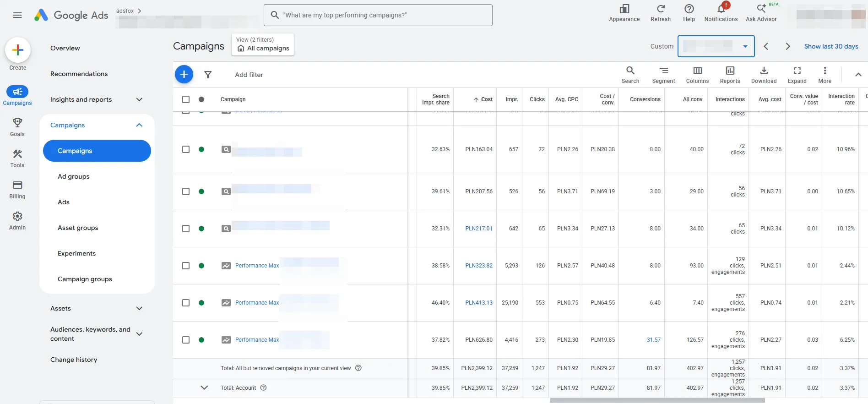
Task: Click the Create plus button
Action: pos(18,50)
